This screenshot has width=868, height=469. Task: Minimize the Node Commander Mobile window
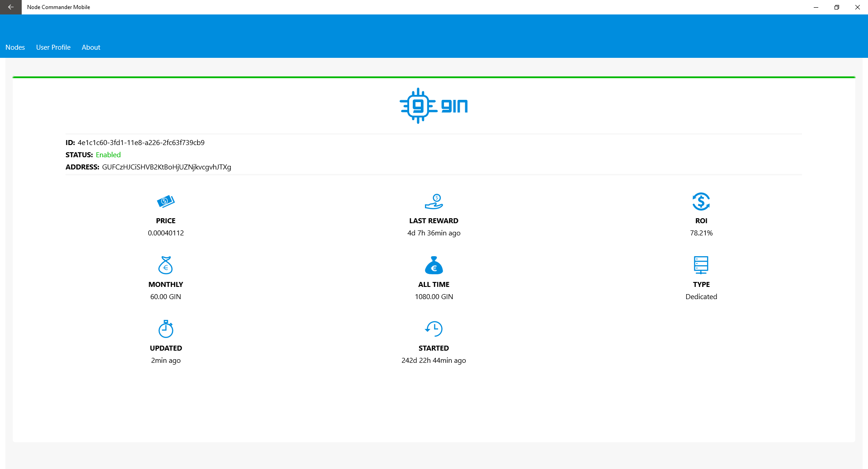816,7
